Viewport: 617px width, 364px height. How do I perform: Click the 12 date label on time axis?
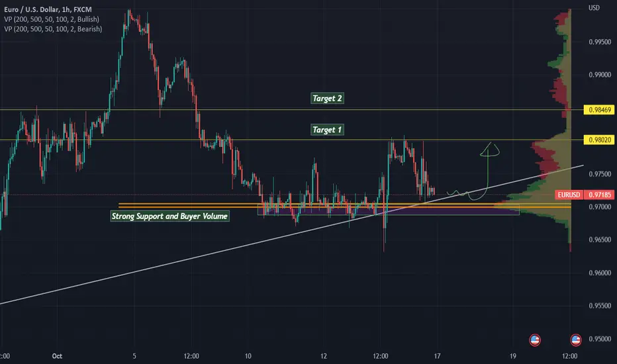324,356
